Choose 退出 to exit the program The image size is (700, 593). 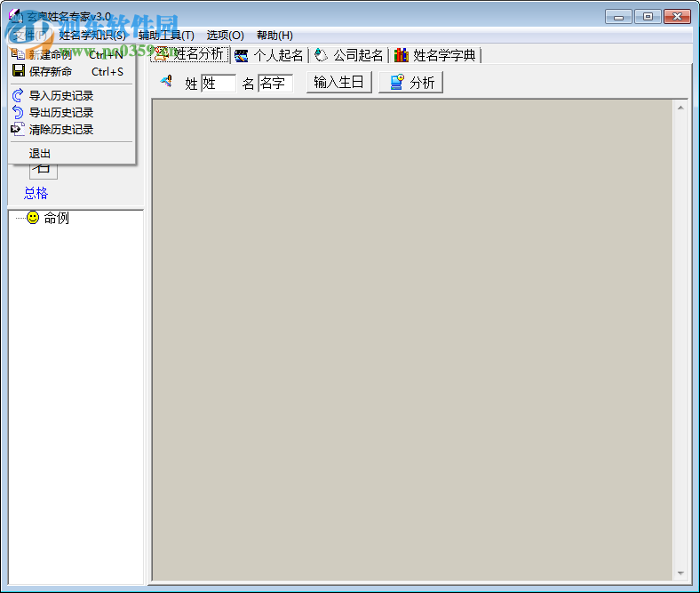(x=71, y=154)
